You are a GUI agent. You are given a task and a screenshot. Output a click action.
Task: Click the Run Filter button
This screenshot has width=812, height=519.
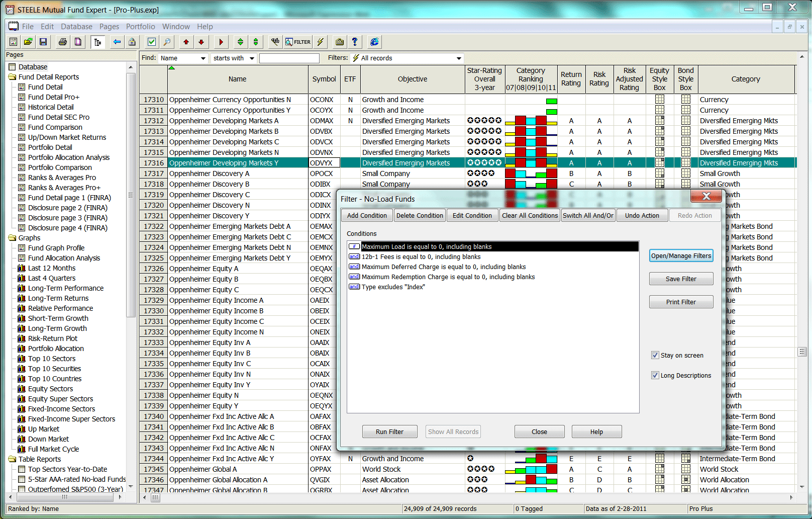[389, 431]
